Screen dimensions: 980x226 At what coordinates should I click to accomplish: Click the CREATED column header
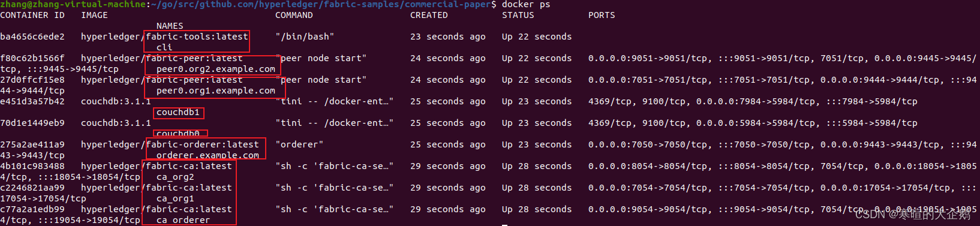[429, 15]
